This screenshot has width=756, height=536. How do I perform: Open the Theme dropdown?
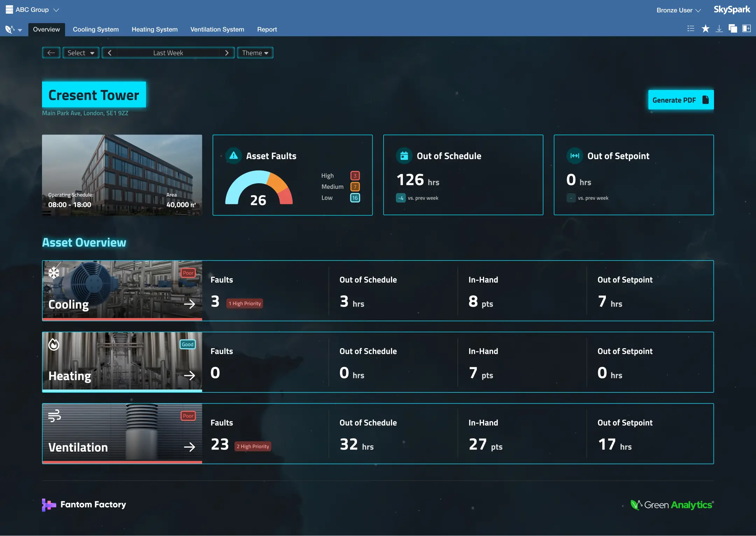(x=255, y=53)
